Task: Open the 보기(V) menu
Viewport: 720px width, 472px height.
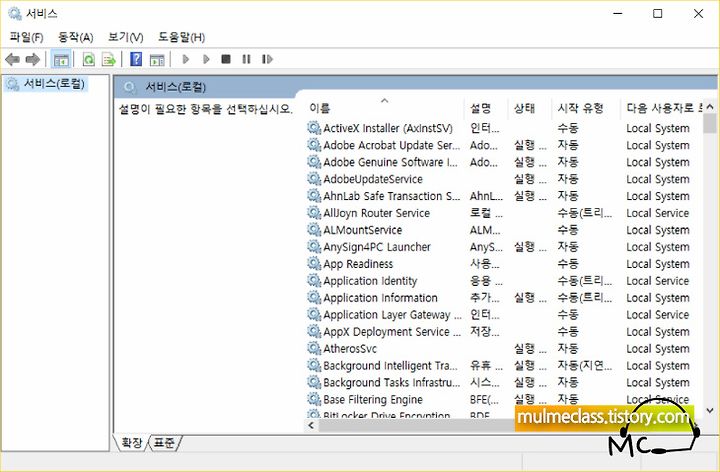Action: coord(125,37)
